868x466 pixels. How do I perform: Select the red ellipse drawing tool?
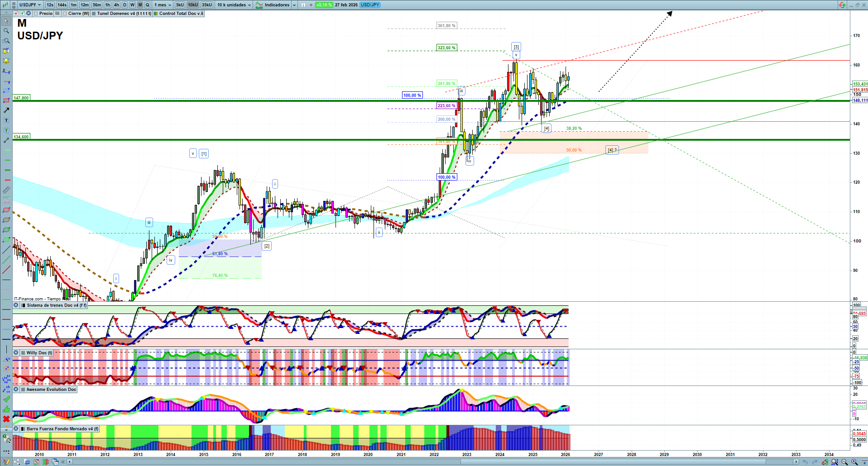(x=6, y=210)
